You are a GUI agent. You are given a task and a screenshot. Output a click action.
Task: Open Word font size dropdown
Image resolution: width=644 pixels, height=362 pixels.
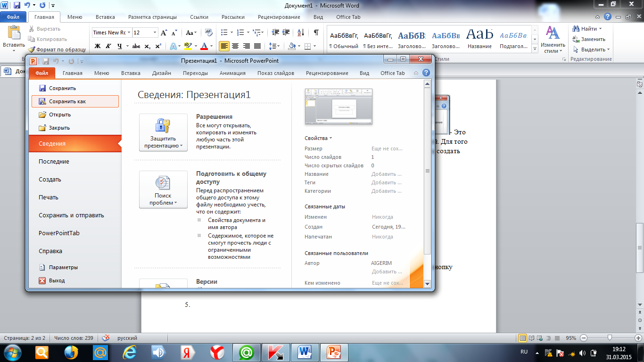point(155,33)
